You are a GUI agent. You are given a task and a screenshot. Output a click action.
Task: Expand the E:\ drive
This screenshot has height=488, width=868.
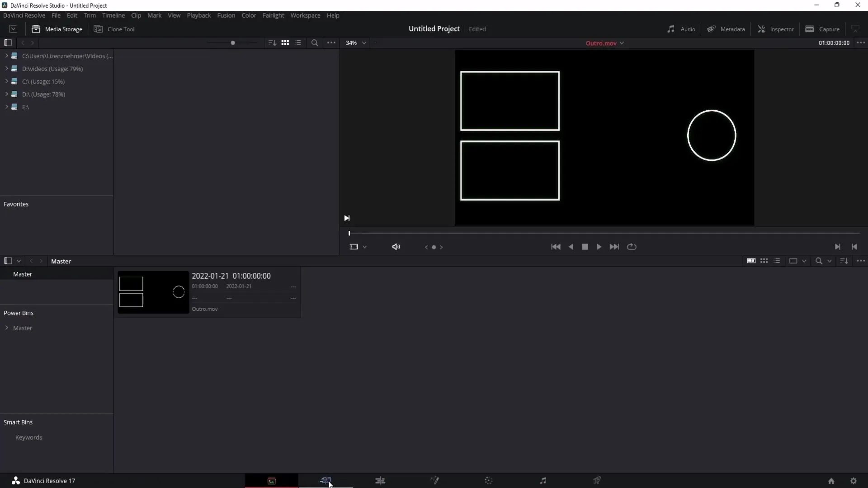(7, 107)
